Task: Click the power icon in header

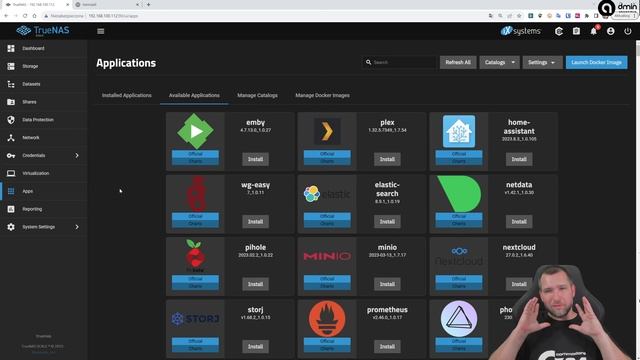Action: [x=628, y=31]
